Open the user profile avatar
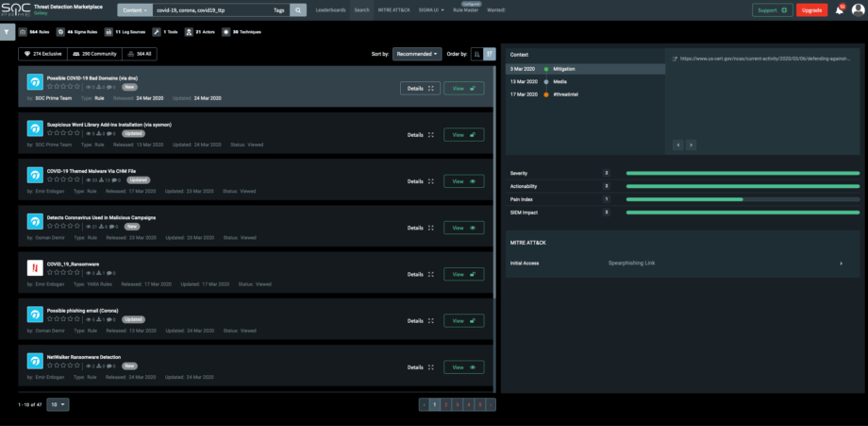The height and width of the screenshot is (426, 868). coord(858,10)
